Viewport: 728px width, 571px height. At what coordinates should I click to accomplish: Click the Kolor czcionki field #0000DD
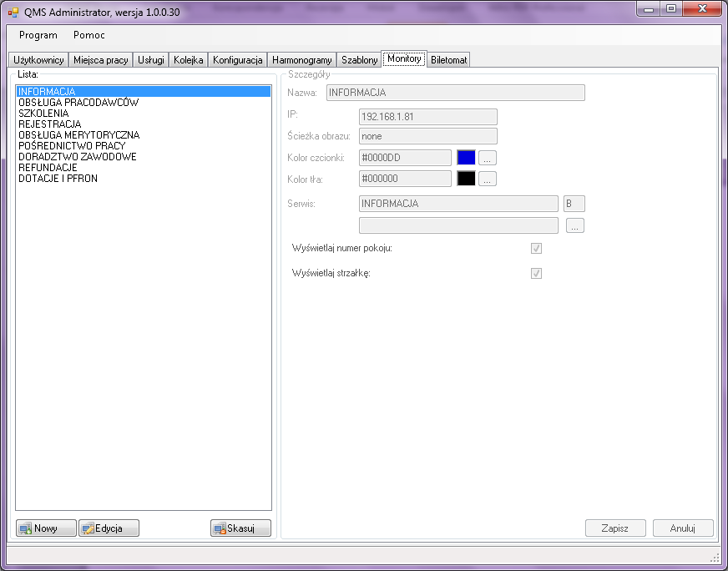click(x=405, y=158)
